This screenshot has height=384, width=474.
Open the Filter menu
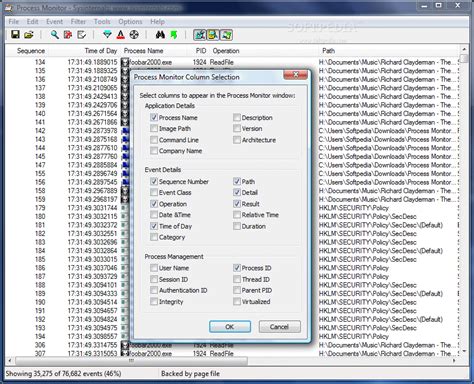[78, 22]
